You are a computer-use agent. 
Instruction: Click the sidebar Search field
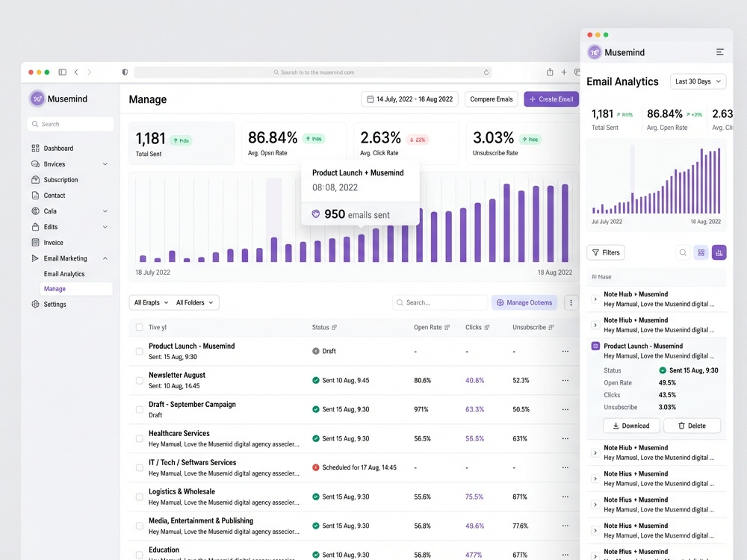pyautogui.click(x=70, y=124)
